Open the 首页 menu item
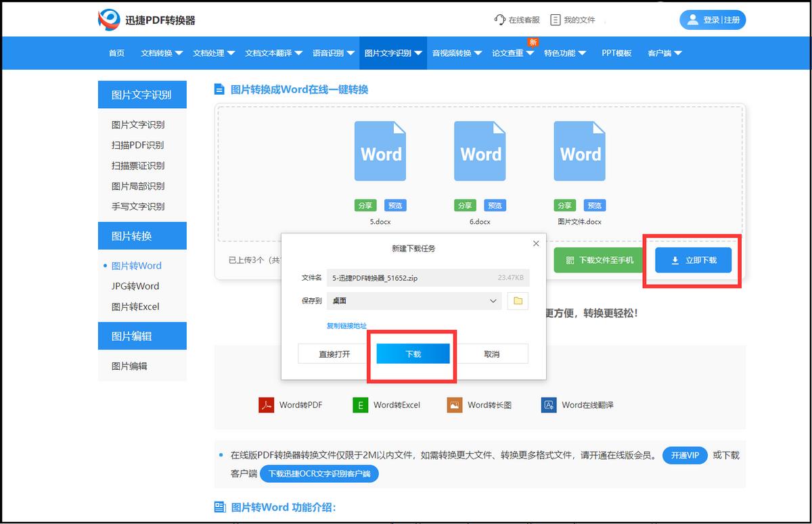Screen dimensions: 812x524 tap(116, 53)
